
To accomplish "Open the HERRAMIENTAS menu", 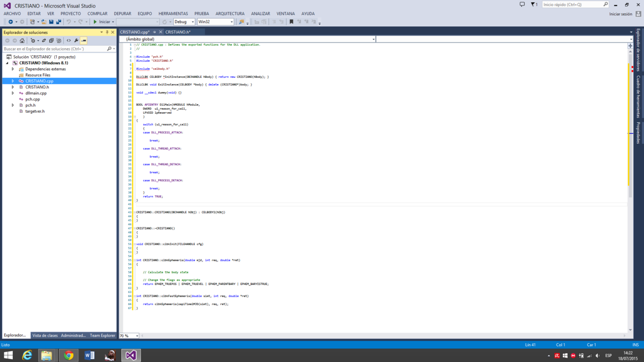I will pos(173,13).
